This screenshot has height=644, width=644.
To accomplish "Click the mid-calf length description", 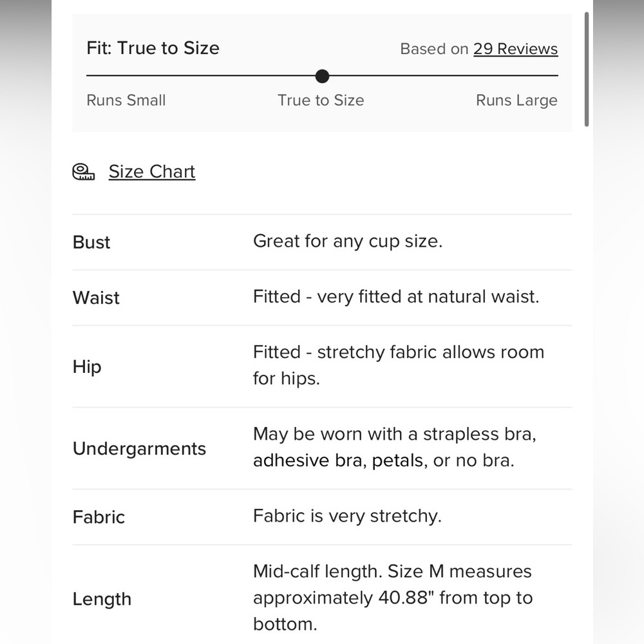I will pos(393,598).
